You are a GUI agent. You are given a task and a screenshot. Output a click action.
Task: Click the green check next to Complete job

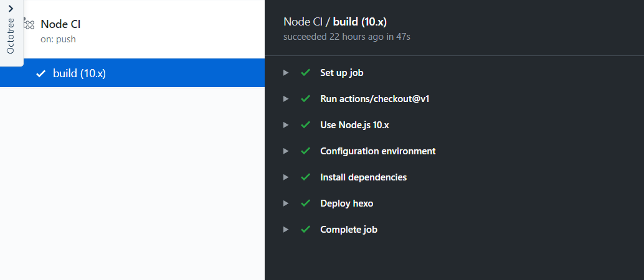click(305, 230)
